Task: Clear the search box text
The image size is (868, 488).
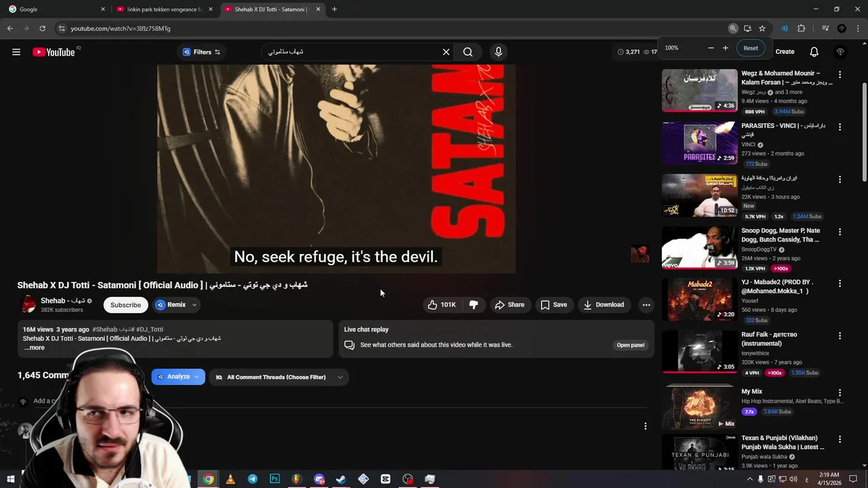Action: point(446,52)
